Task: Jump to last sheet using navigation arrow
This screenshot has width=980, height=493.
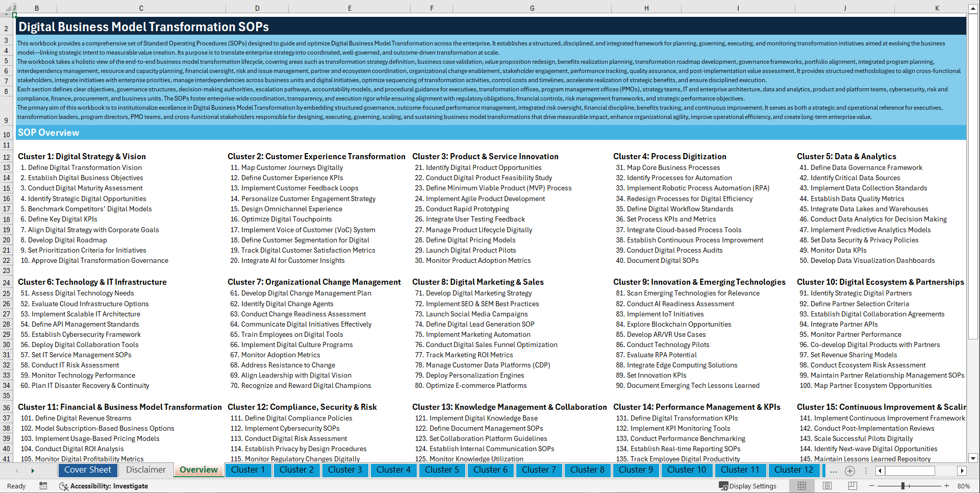Action: click(x=33, y=471)
